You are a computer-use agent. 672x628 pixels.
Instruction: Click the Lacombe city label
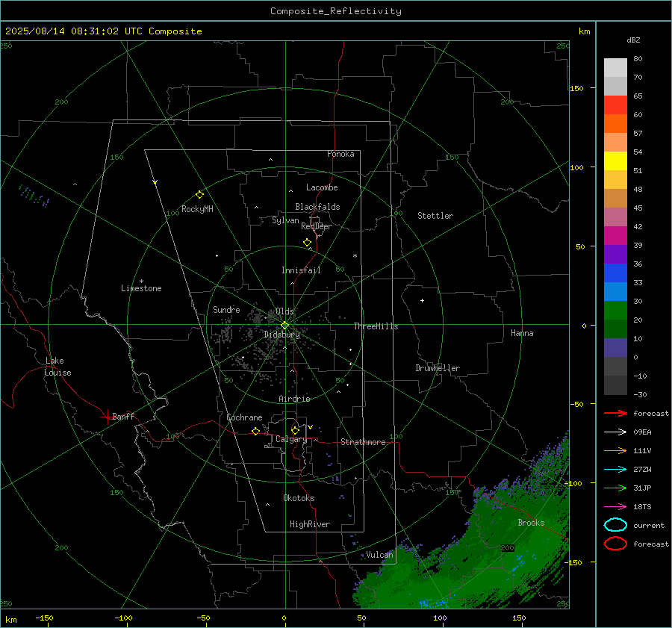pyautogui.click(x=322, y=187)
